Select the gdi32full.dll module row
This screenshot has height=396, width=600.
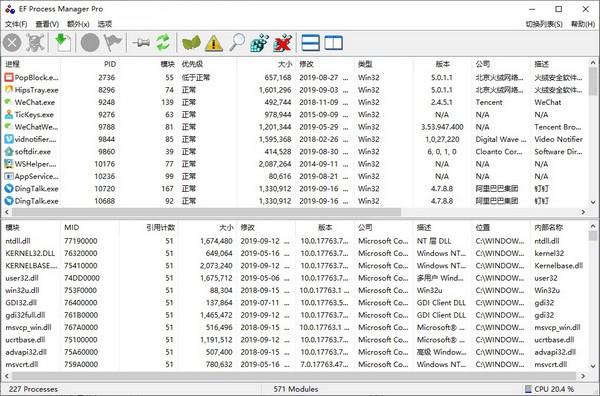click(295, 315)
